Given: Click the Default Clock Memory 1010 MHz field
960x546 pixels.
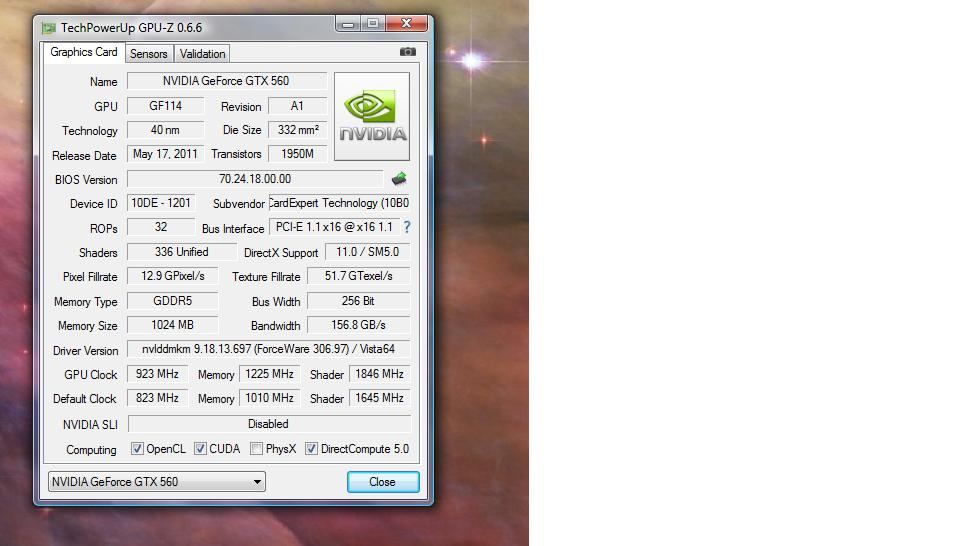Looking at the screenshot, I should tap(269, 398).
